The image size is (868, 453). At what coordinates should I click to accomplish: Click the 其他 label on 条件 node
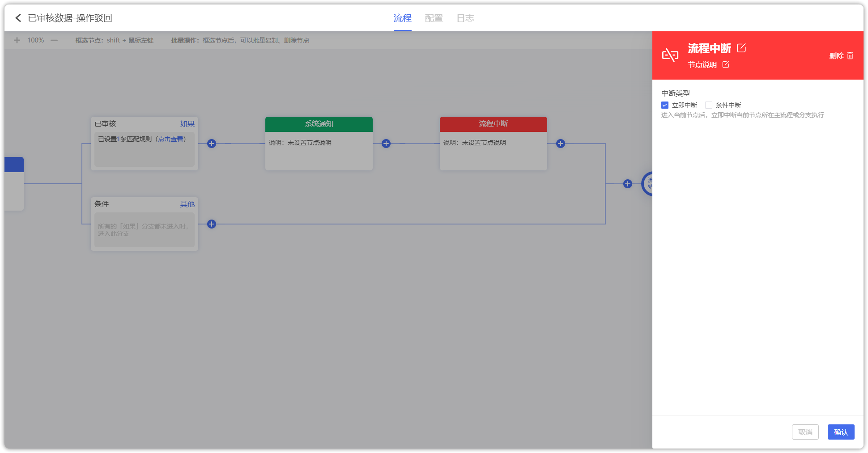tap(187, 204)
